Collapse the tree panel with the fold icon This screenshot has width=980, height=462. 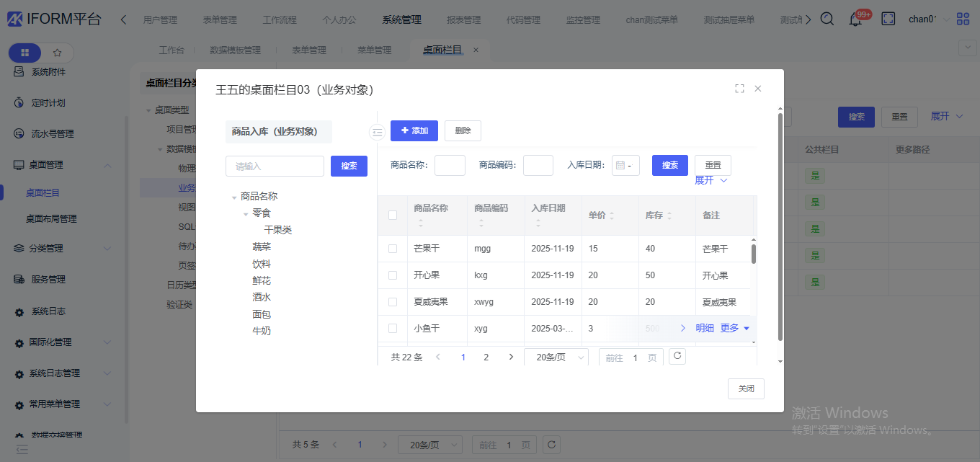377,132
